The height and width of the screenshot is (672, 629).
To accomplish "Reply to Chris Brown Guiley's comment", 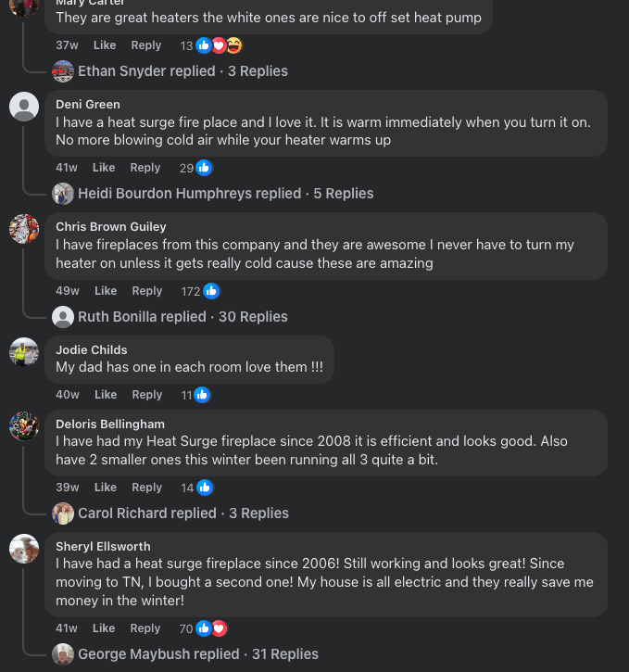I will 146,291.
